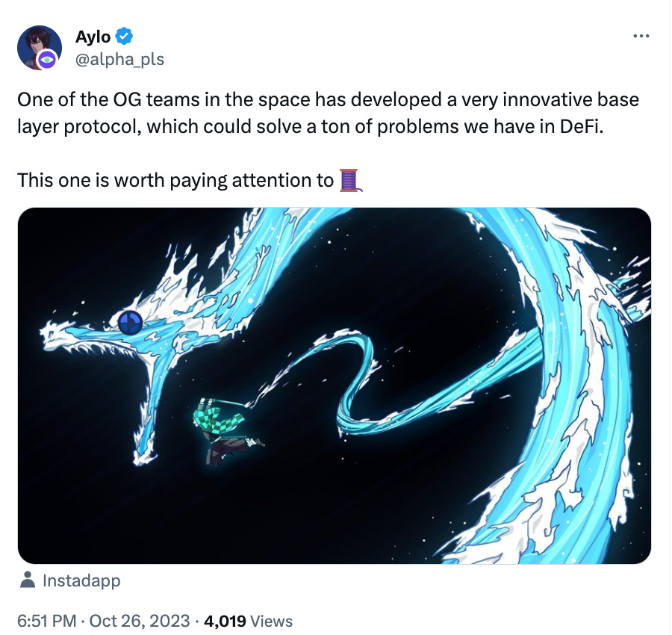Open the tagged Instadapp account link

pyautogui.click(x=81, y=580)
